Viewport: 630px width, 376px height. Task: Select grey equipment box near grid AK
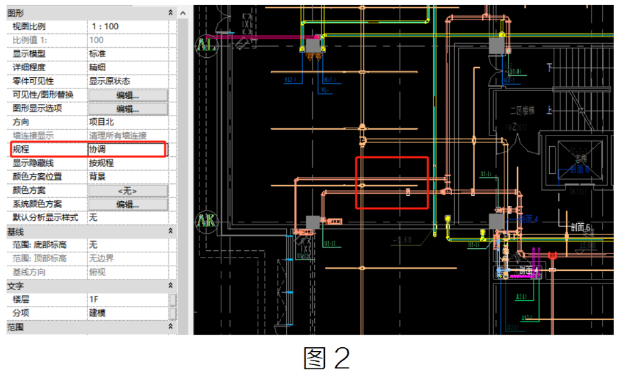pyautogui.click(x=313, y=222)
